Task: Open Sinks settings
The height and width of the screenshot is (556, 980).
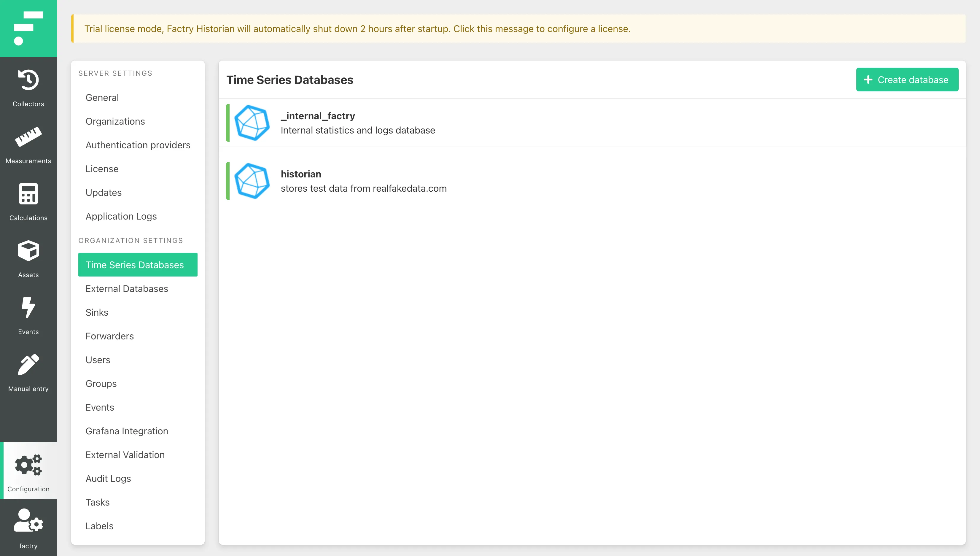Action: [x=138, y=312]
